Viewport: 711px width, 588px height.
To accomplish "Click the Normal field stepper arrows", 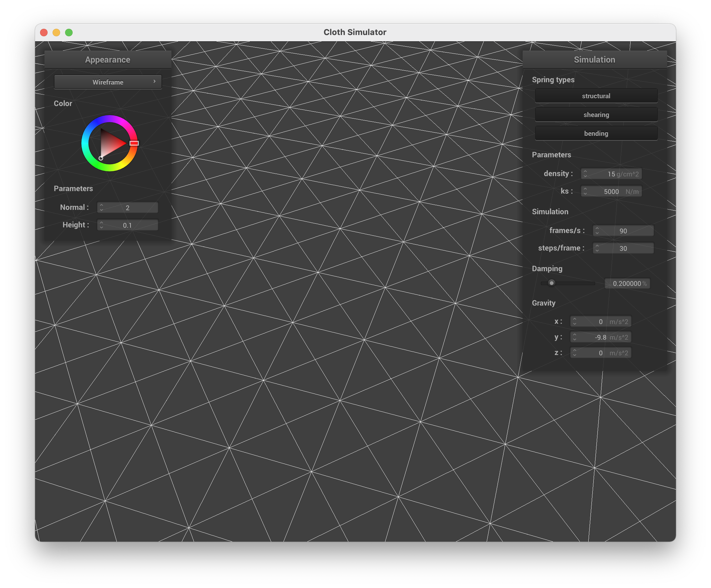I will pos(101,207).
